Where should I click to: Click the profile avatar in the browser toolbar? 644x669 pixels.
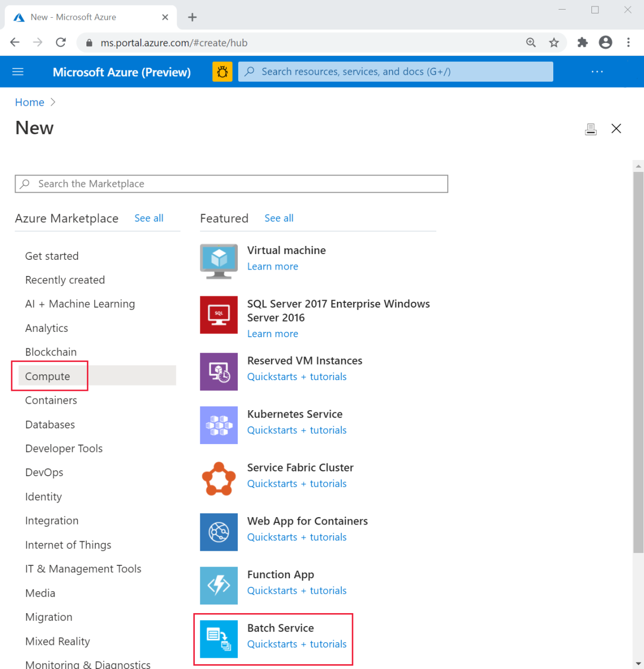pyautogui.click(x=605, y=42)
